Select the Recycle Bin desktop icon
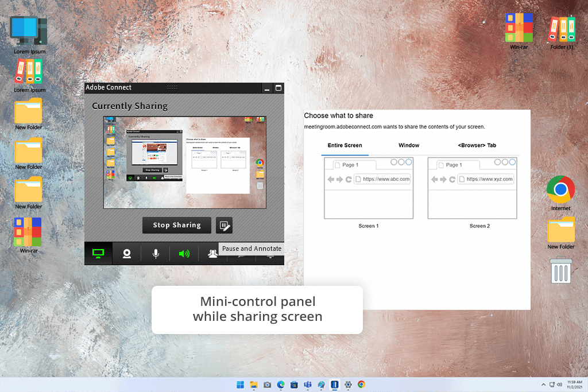This screenshot has height=392, width=588. tap(561, 270)
